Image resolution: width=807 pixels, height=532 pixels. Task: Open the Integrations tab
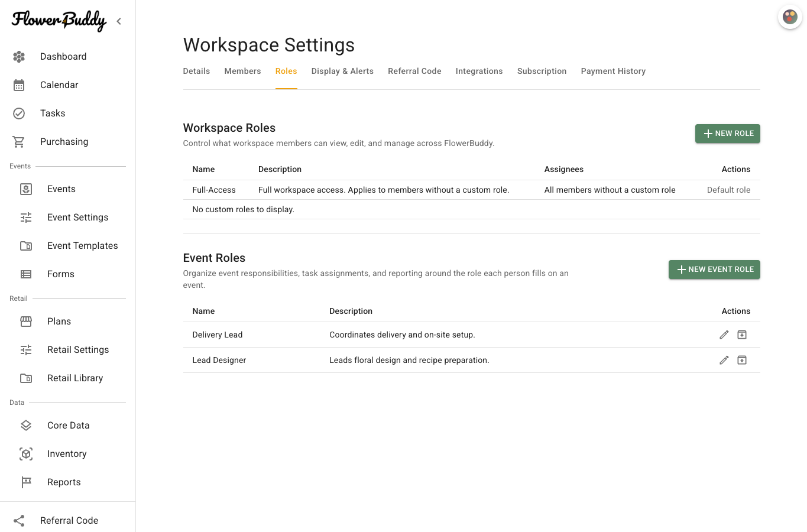pos(479,72)
